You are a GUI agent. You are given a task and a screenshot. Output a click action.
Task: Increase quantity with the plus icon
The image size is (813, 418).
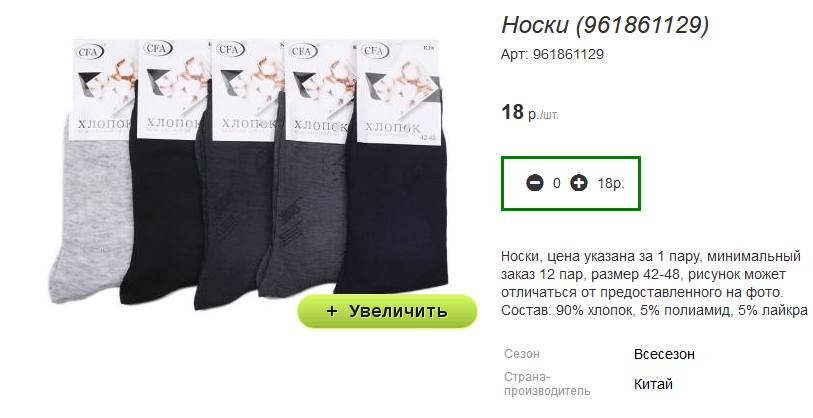tap(579, 183)
